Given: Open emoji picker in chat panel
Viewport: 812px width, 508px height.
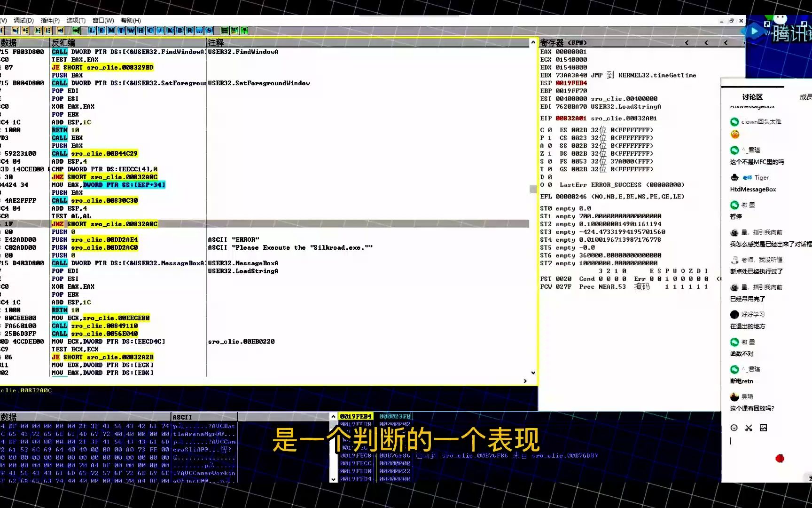Looking at the screenshot, I should (x=734, y=428).
